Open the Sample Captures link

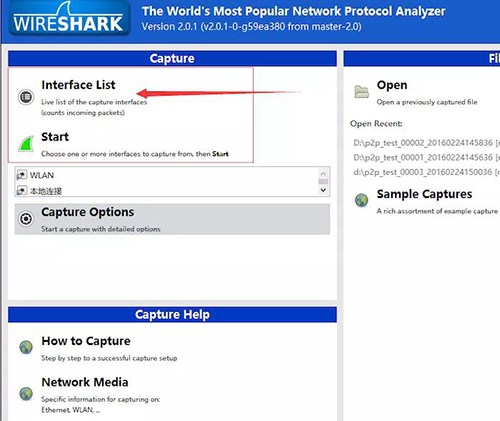424,194
